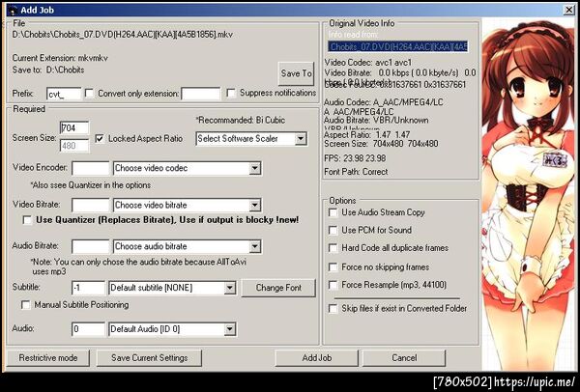Focus the Convert only extension text field
Viewport: 580px width, 392px height.
pyautogui.click(x=201, y=94)
